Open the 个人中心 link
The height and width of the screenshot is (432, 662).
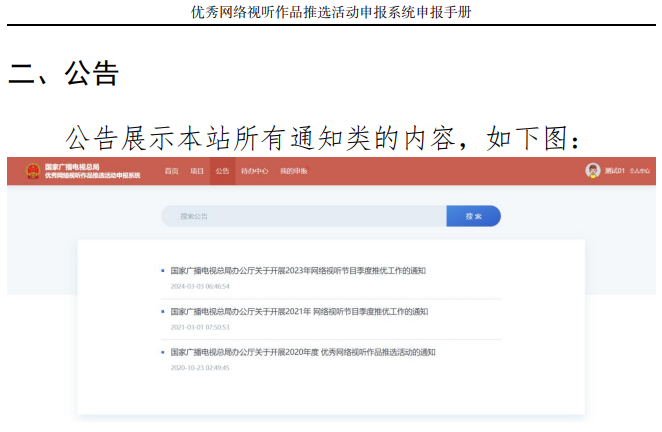tap(639, 171)
